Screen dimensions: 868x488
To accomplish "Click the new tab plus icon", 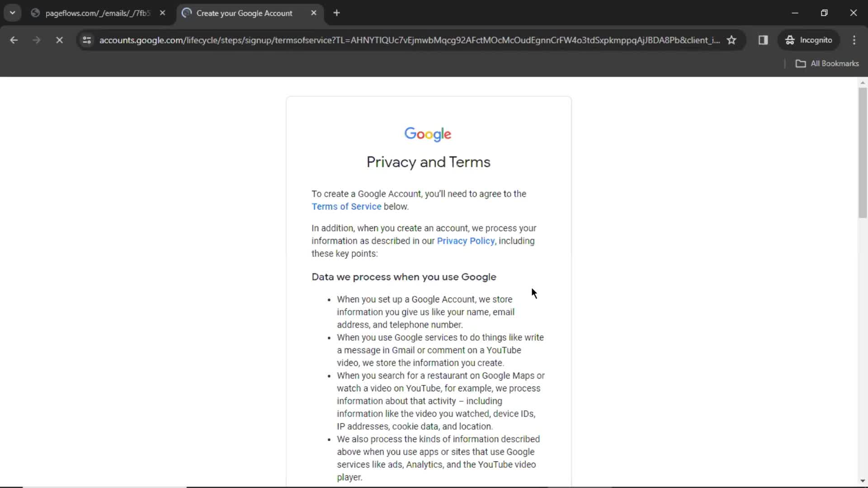I will 337,13.
